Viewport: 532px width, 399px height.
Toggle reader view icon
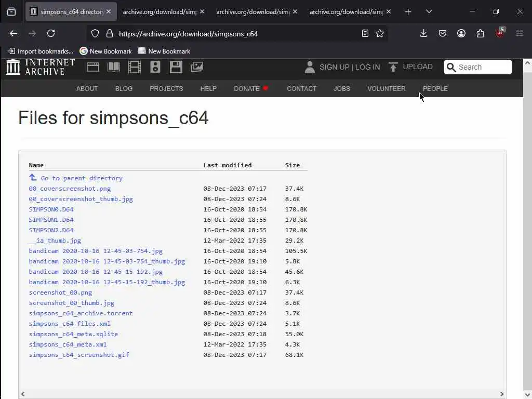coord(365,33)
